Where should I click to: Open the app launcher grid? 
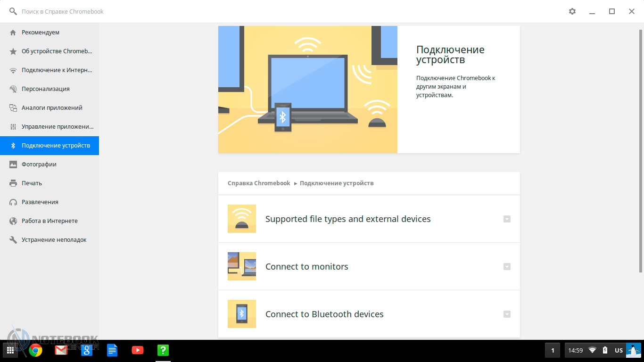coord(10,350)
